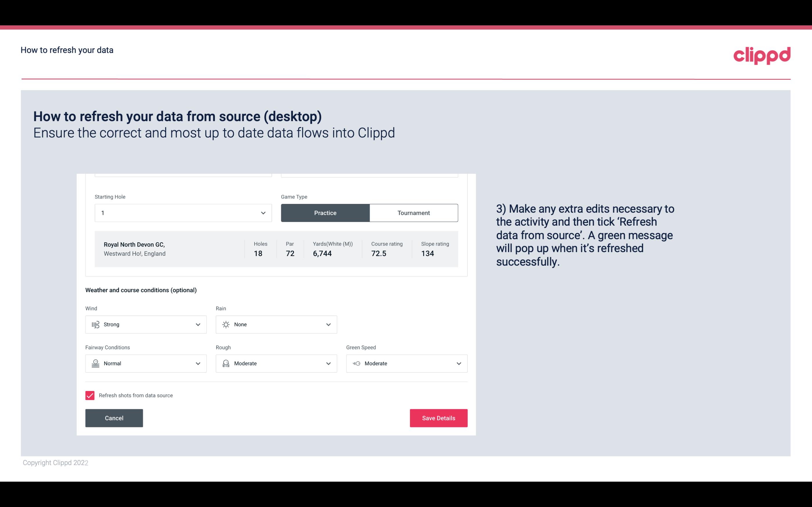Viewport: 812px width, 507px height.
Task: Expand the Rough condition dropdown
Action: point(328,363)
